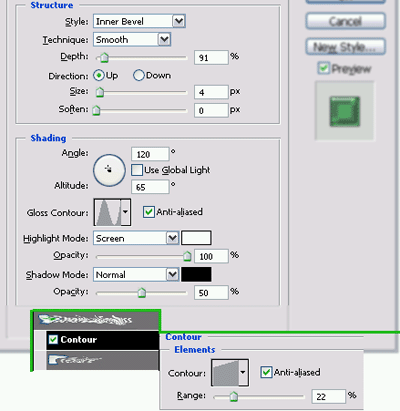Click the Depth value field showing 91
The width and height of the screenshot is (400, 411).
click(x=211, y=58)
